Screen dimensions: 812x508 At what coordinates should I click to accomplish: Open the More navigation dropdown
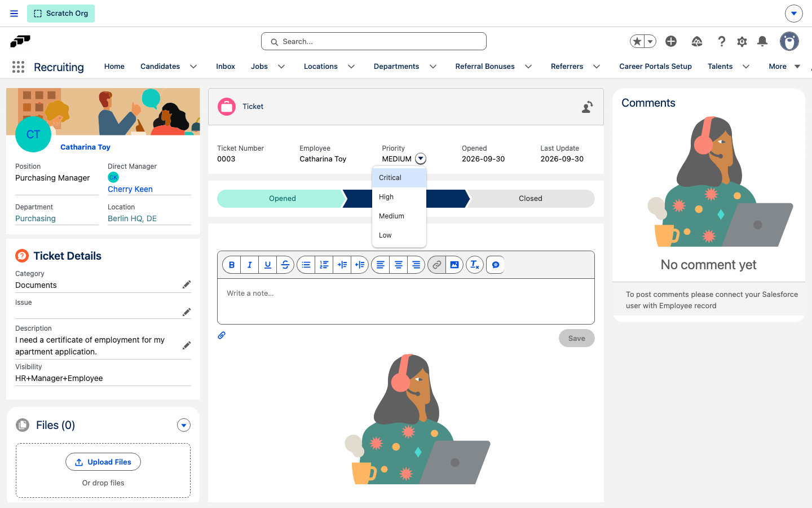(784, 67)
